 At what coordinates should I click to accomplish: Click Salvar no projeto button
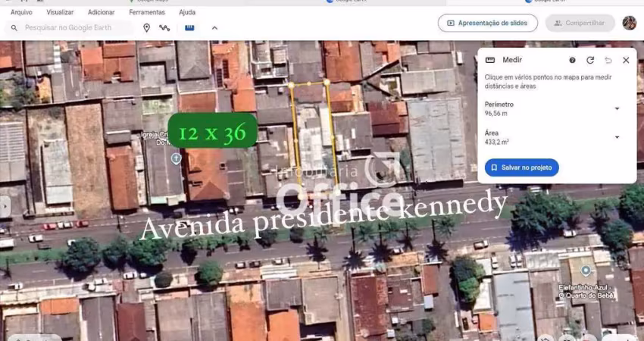[522, 167]
